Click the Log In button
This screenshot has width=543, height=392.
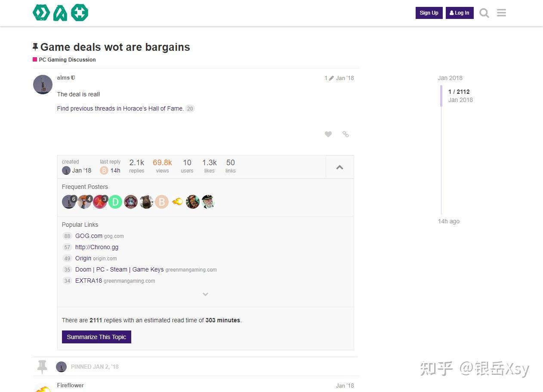pos(460,13)
